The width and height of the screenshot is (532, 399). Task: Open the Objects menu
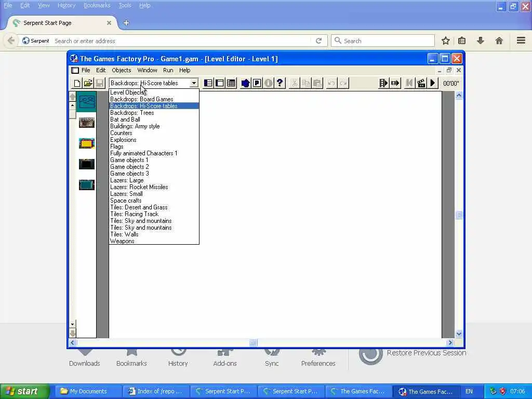click(122, 70)
